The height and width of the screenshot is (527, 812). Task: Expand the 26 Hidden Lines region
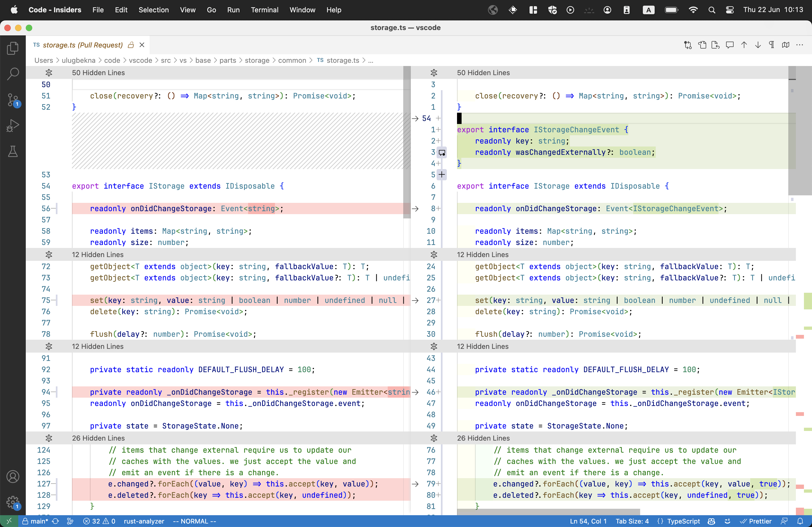tap(49, 438)
